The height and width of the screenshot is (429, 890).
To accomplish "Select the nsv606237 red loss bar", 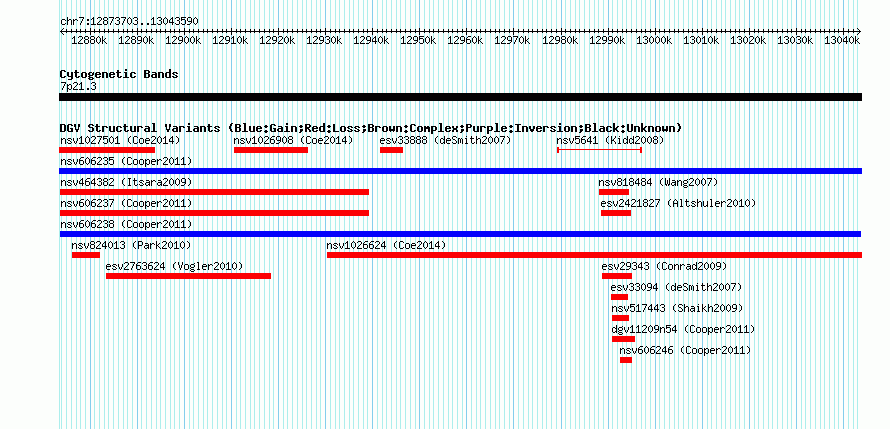I will pyautogui.click(x=214, y=213).
